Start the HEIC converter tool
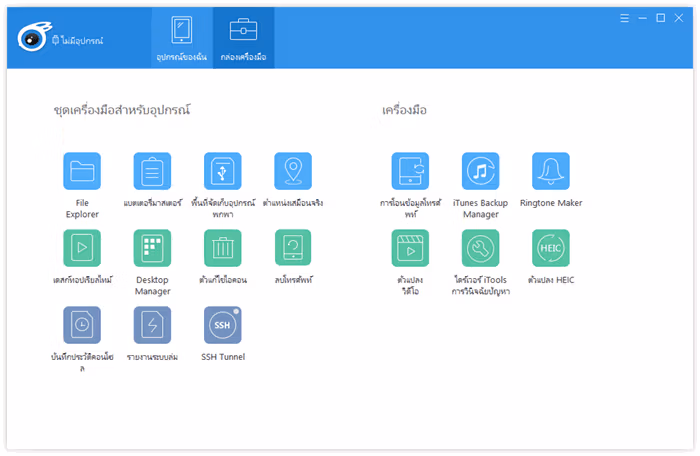The height and width of the screenshot is (456, 700). click(551, 248)
